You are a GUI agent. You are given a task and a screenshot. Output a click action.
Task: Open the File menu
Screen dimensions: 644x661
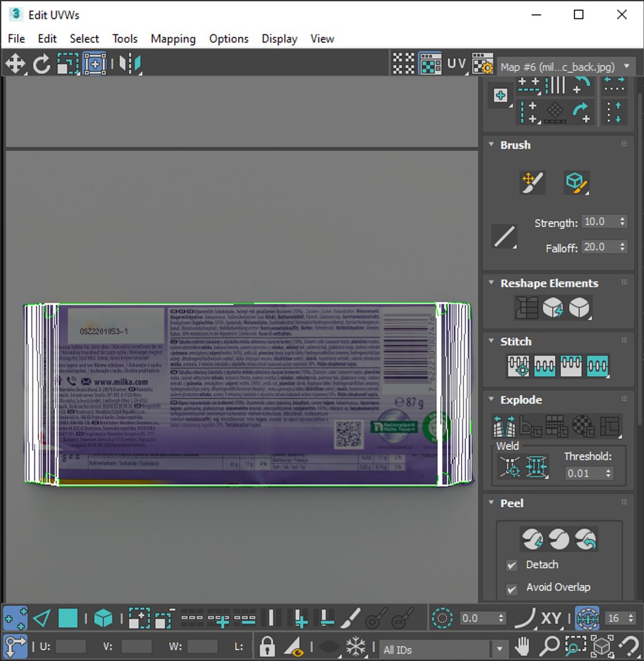pyautogui.click(x=17, y=39)
